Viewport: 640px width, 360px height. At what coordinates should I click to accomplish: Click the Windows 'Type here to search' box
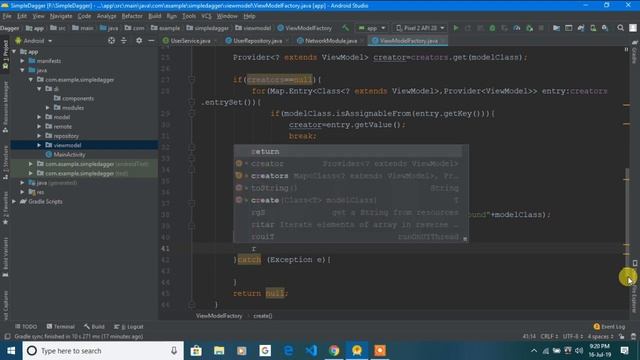pyautogui.click(x=103, y=351)
